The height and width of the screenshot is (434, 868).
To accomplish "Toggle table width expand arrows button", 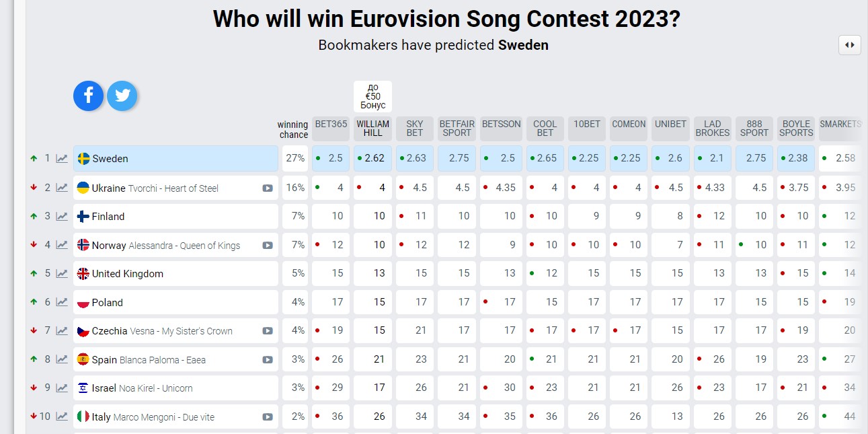I will (x=850, y=45).
